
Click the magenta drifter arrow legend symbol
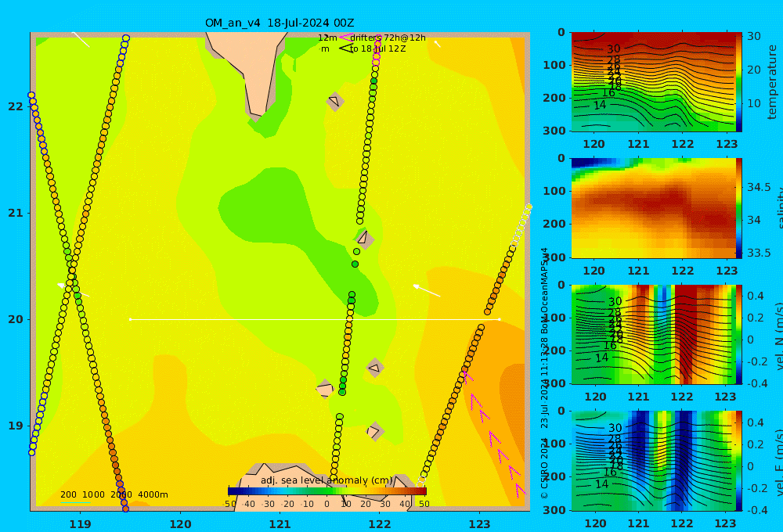click(x=345, y=38)
